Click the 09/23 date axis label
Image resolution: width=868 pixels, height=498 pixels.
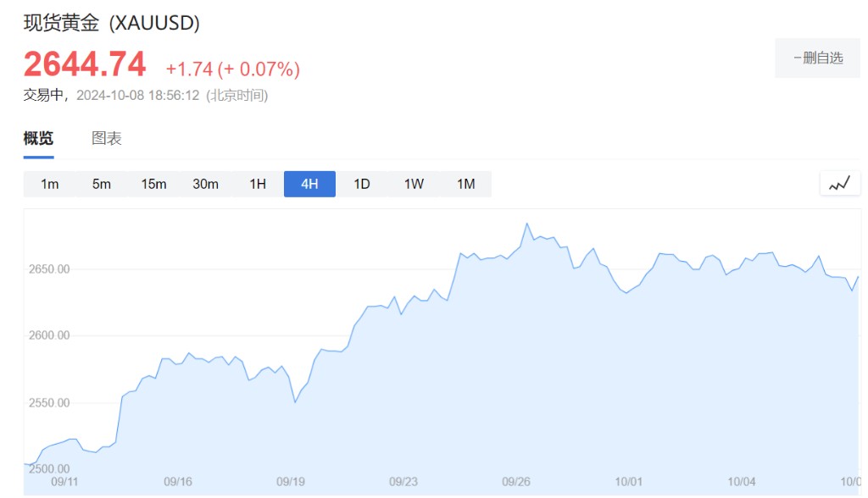coord(403,482)
